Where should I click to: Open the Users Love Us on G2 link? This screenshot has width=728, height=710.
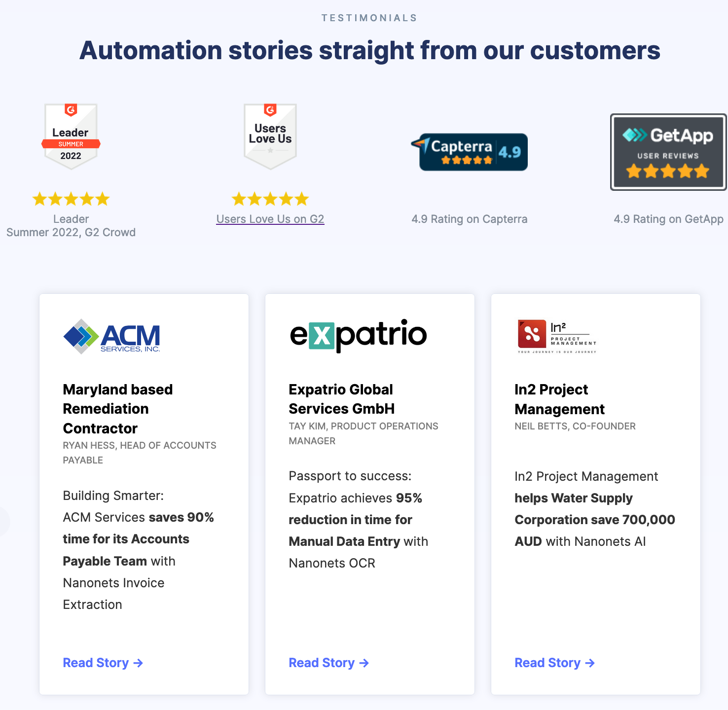pyautogui.click(x=270, y=219)
